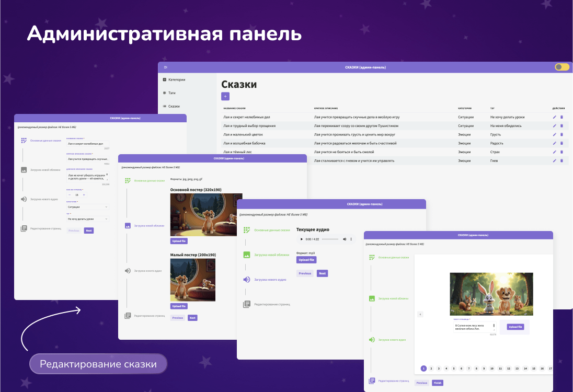Toggle the yellow theme switch in the header
This screenshot has height=392, width=573.
pyautogui.click(x=561, y=67)
